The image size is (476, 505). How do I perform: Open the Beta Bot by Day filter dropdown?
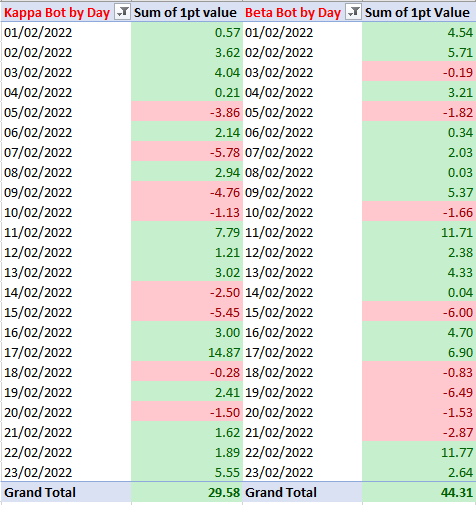point(353,12)
